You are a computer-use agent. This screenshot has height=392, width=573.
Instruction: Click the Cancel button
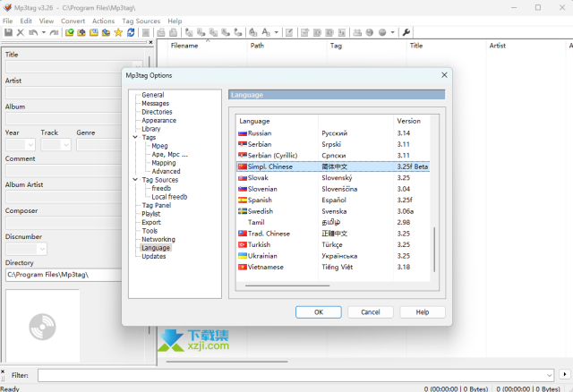point(371,312)
